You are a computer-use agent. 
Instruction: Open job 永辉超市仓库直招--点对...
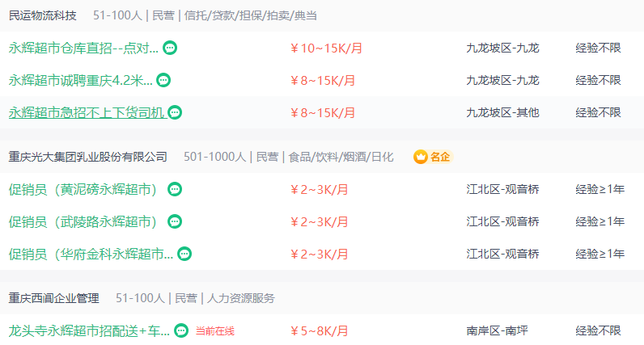point(83,48)
